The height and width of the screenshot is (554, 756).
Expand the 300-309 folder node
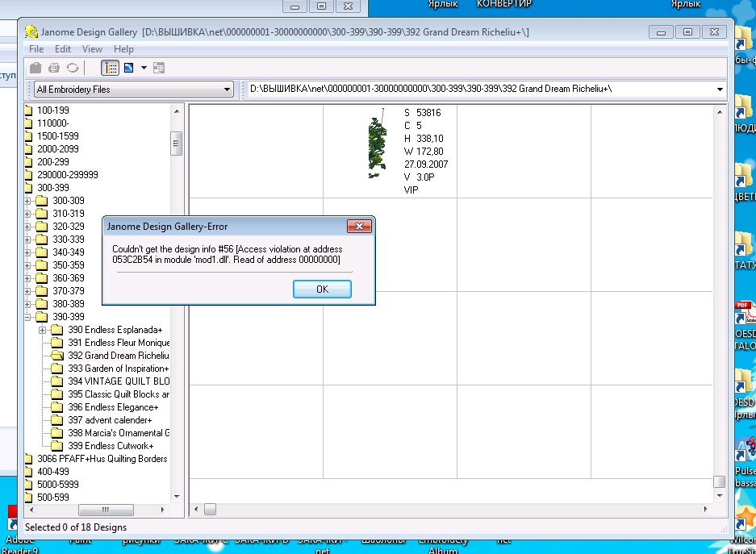point(27,201)
